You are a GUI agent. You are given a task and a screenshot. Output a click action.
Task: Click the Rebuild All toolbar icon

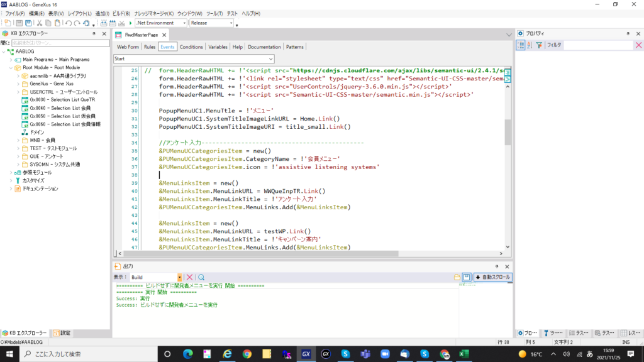[x=113, y=23]
